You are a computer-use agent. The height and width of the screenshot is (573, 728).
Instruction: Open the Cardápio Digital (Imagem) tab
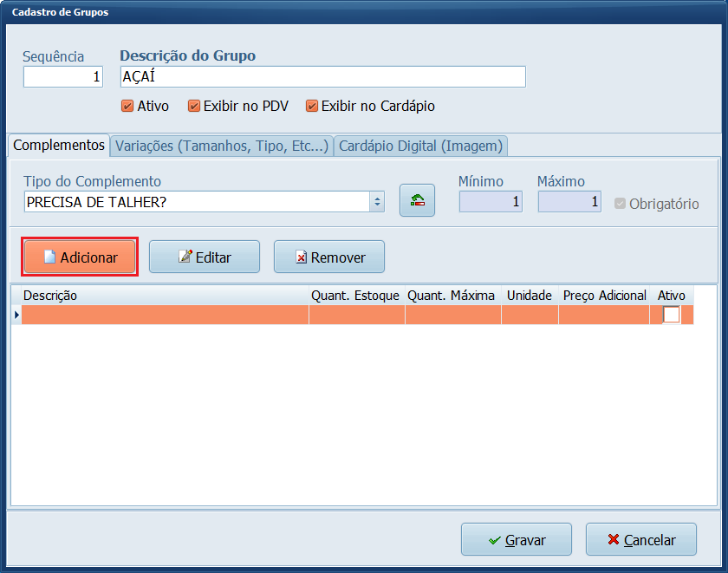pos(420,146)
